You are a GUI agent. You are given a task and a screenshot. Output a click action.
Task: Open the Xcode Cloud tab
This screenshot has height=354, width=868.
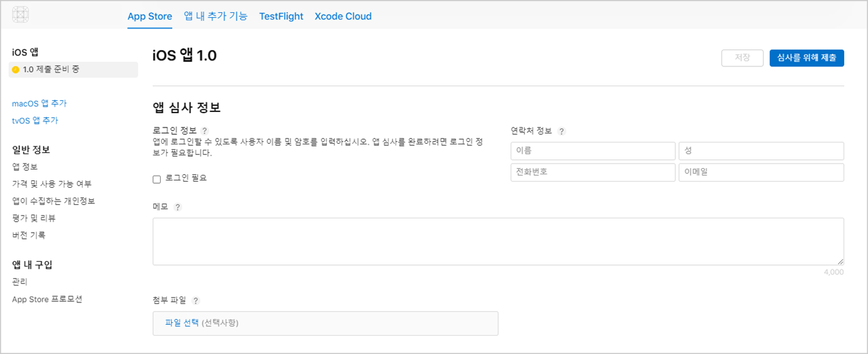pos(343,16)
